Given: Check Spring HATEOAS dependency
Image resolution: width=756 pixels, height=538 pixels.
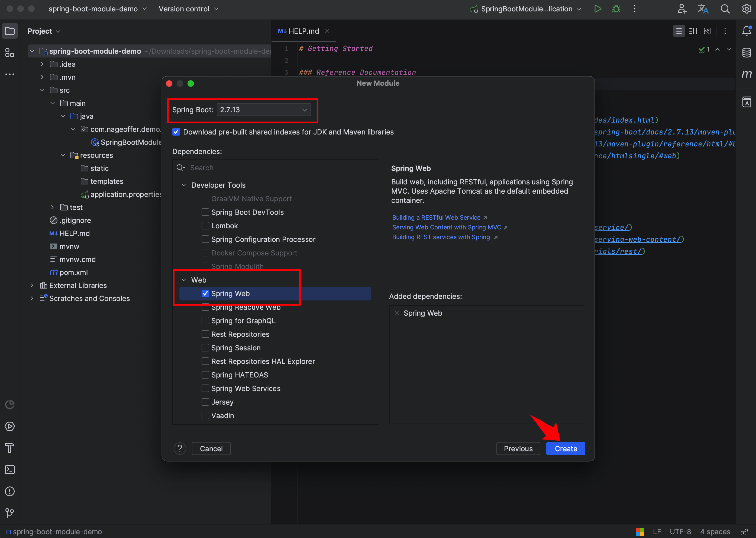Looking at the screenshot, I should coord(205,375).
